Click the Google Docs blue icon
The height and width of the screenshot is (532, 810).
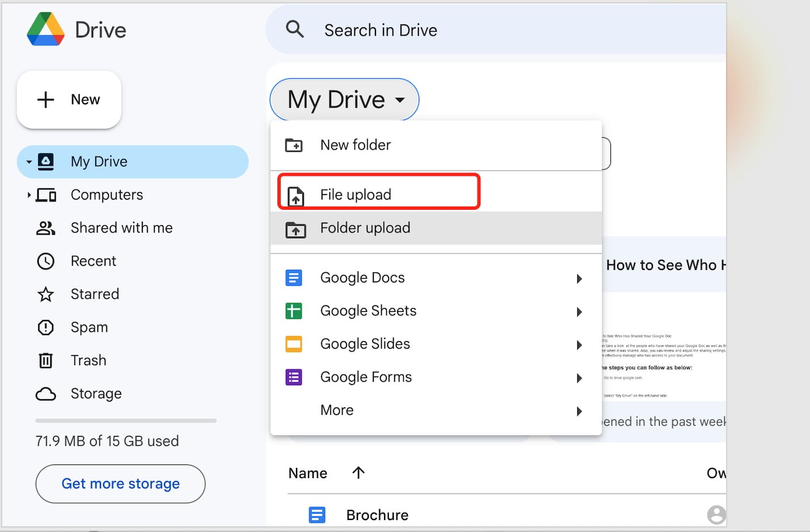(x=294, y=278)
